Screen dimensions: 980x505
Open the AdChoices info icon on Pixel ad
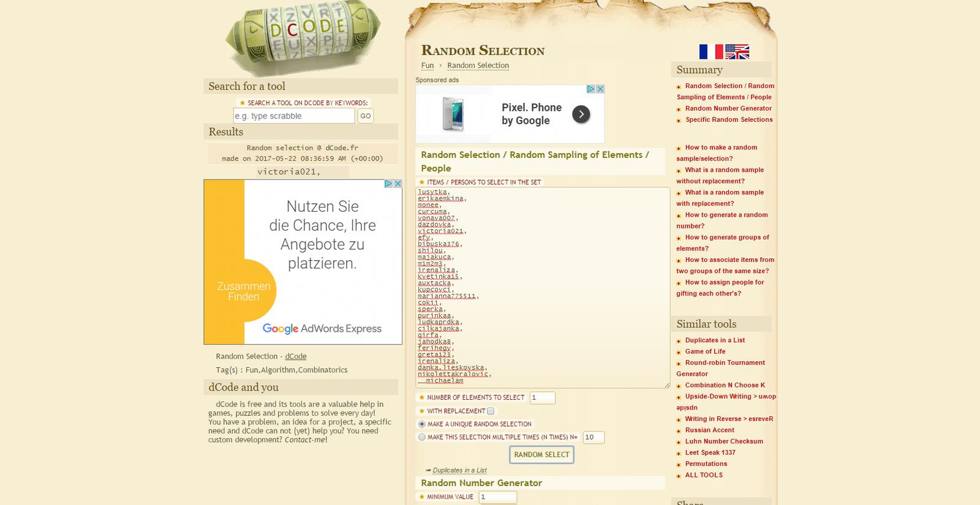click(x=591, y=89)
